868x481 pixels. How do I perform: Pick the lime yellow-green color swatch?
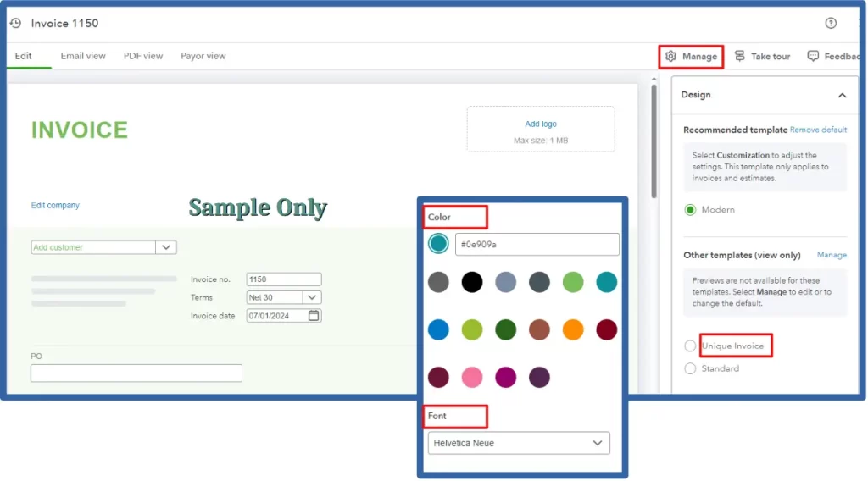[x=471, y=330]
